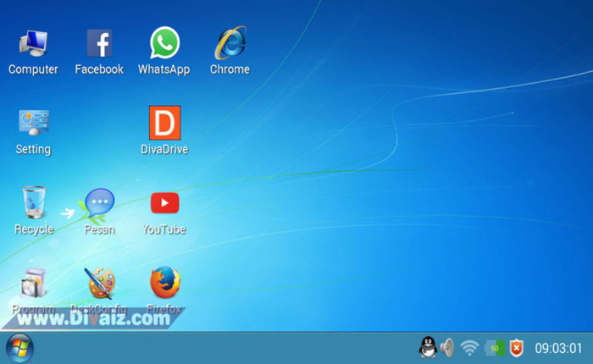Open the Windows Start button
Screen dimensions: 593x364
tap(19, 348)
